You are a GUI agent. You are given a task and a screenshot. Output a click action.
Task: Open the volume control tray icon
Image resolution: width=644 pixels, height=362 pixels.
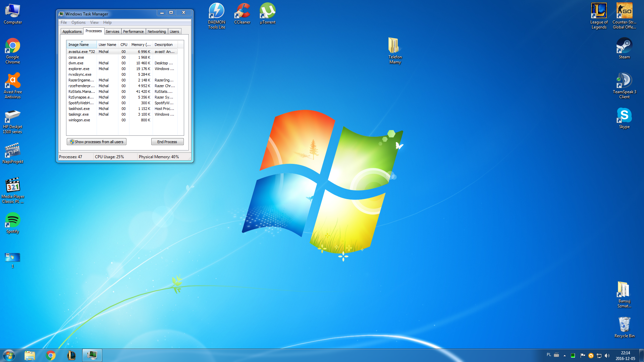pyautogui.click(x=607, y=356)
